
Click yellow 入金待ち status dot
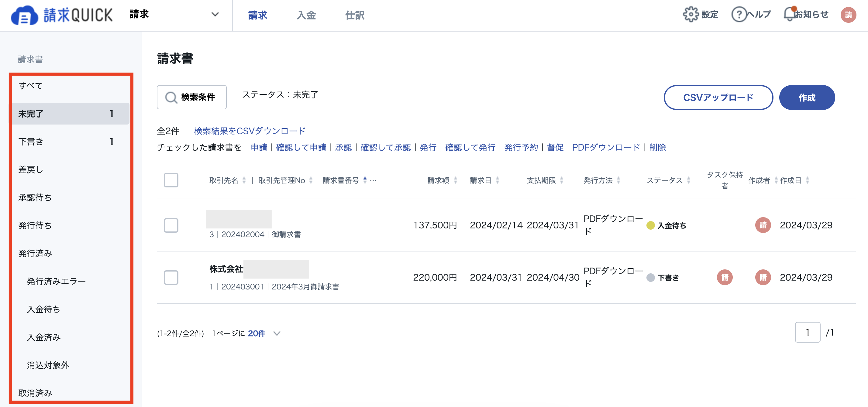pos(650,226)
